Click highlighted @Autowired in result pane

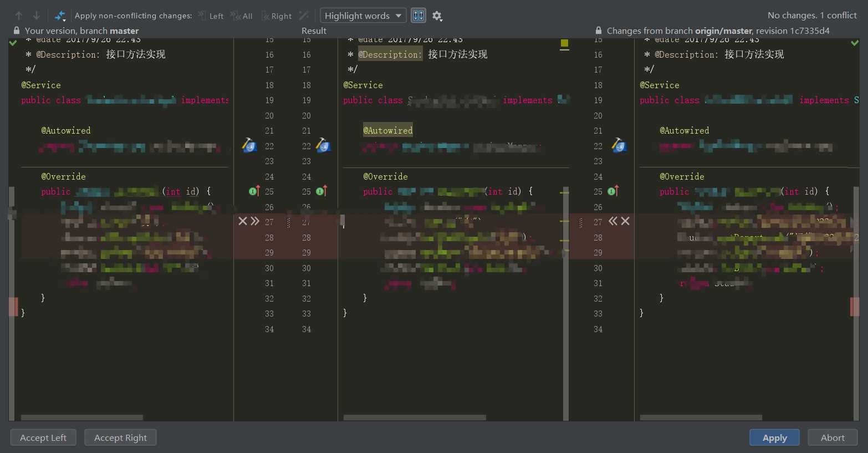pyautogui.click(x=388, y=130)
